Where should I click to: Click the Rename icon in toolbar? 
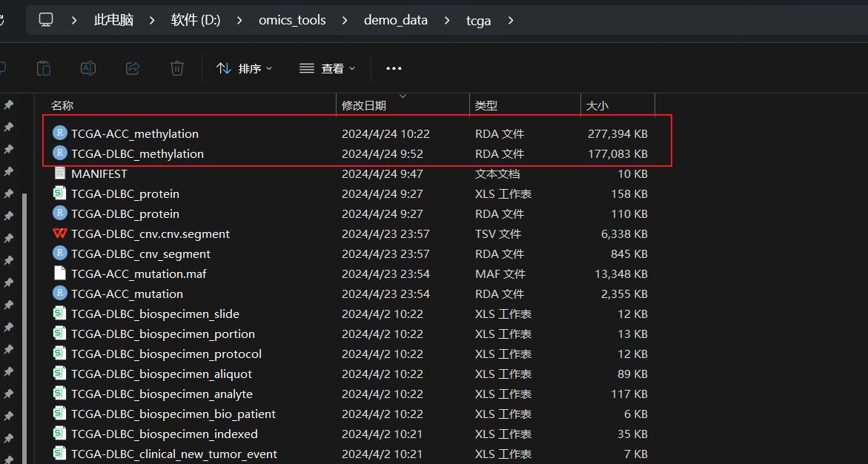(x=88, y=68)
